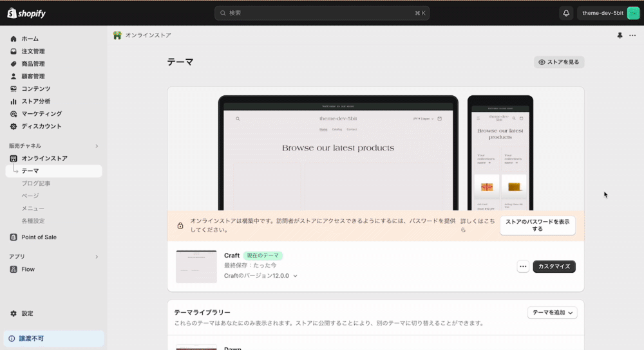Click the desktop theme preview image
The image size is (644, 350).
(x=338, y=153)
